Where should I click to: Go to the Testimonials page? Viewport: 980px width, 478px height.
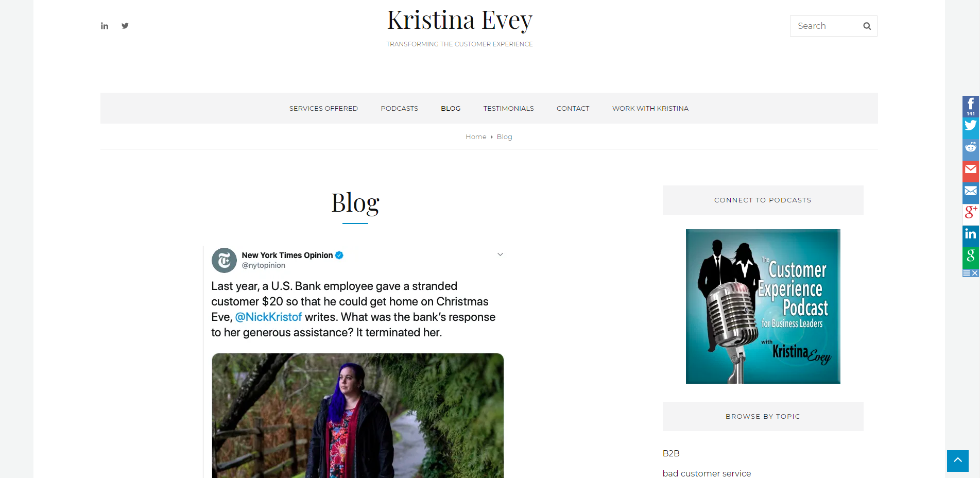click(509, 108)
